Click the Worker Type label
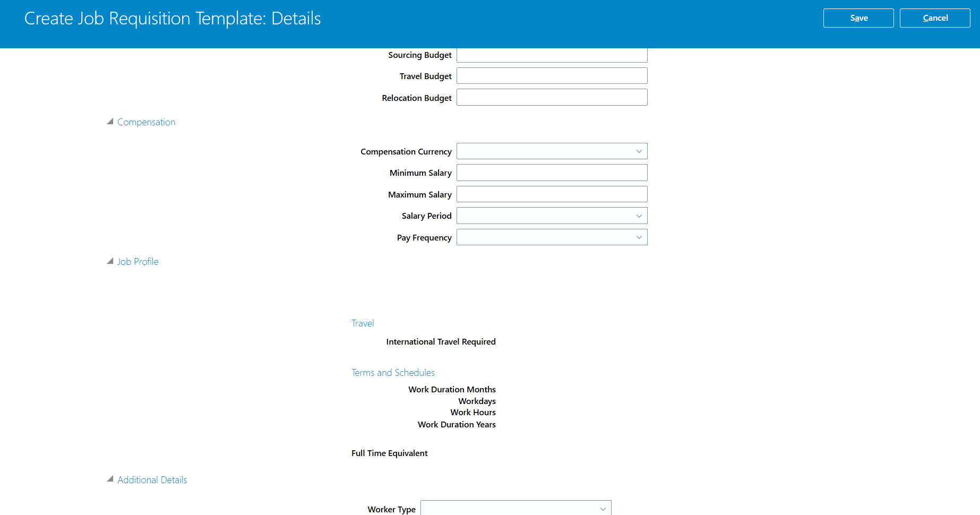 pos(392,510)
